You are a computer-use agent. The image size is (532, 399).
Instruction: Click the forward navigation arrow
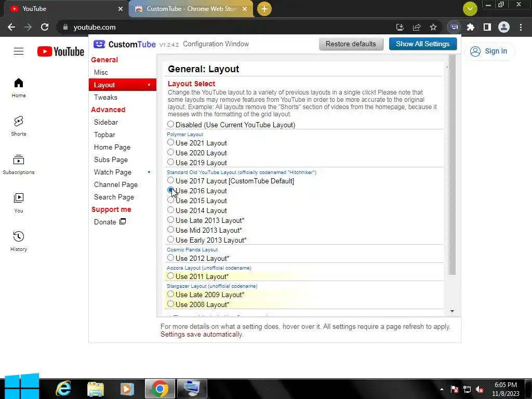click(28, 27)
